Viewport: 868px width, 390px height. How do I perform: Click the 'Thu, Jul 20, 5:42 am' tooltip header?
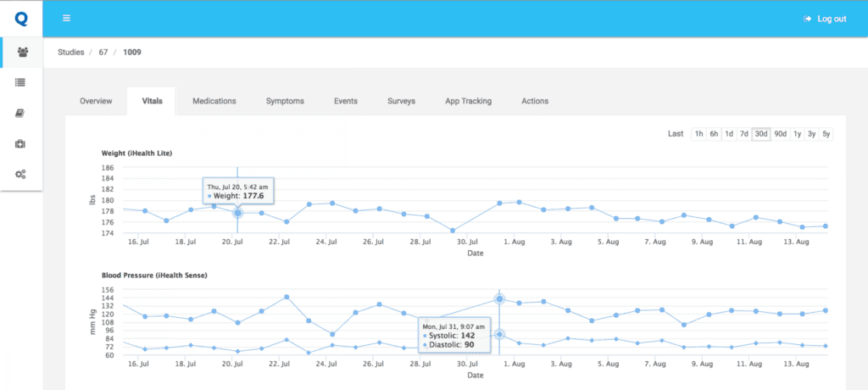(x=238, y=187)
